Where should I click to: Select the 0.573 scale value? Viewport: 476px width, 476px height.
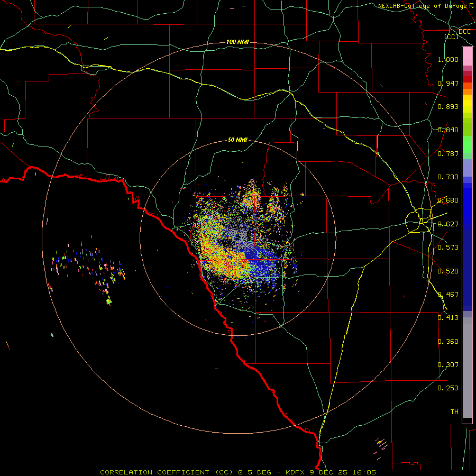(448, 248)
